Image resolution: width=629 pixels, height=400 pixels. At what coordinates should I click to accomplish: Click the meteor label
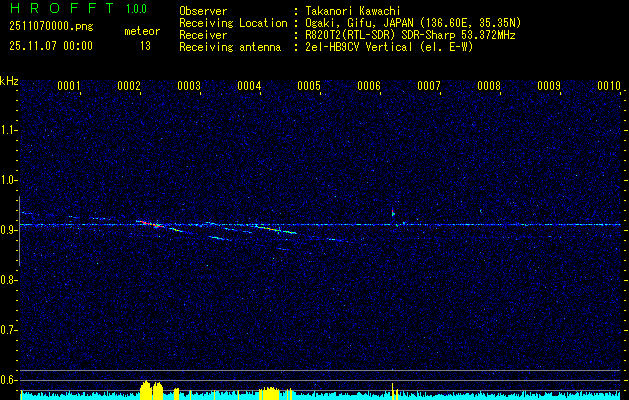[142, 31]
